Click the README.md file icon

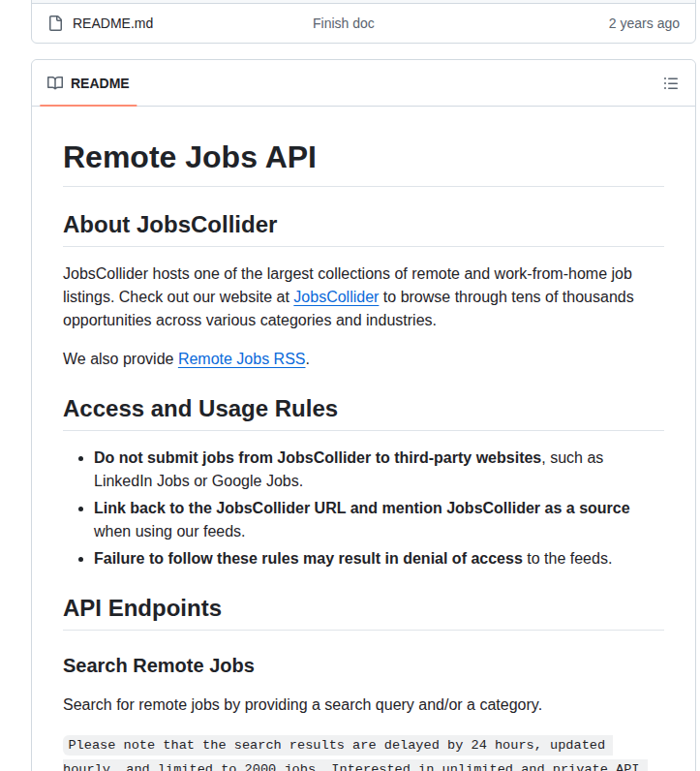tap(55, 23)
